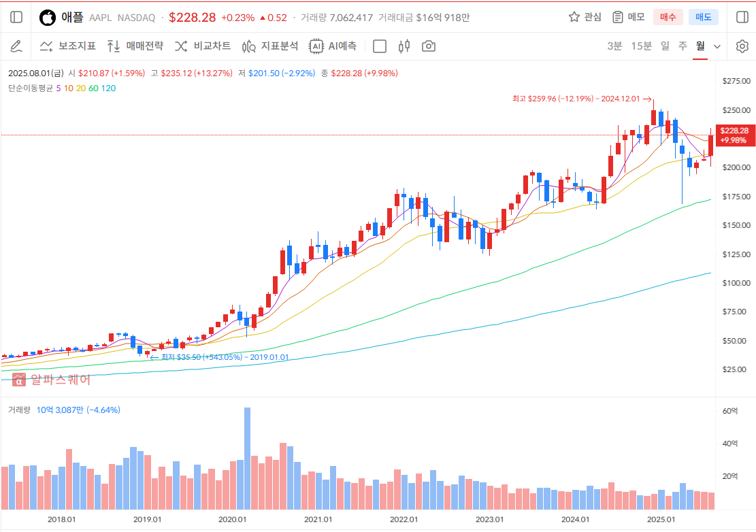Viewport: 756px width, 532px height.
Task: Switch to the 3분 interval tab
Action: (x=614, y=46)
